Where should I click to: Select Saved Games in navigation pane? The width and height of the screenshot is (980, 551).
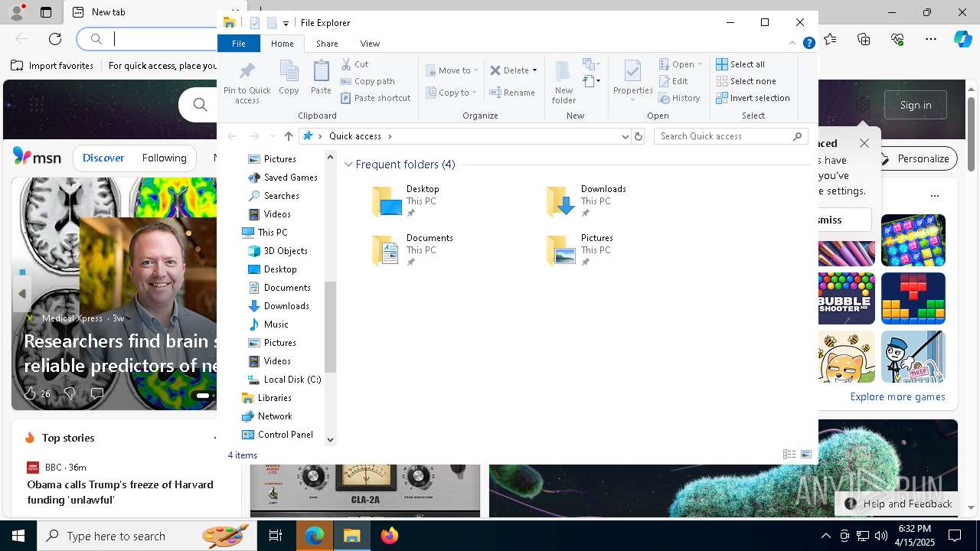coord(282,178)
